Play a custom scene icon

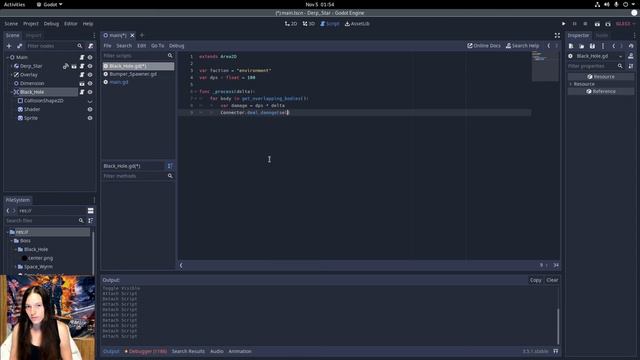(608, 24)
